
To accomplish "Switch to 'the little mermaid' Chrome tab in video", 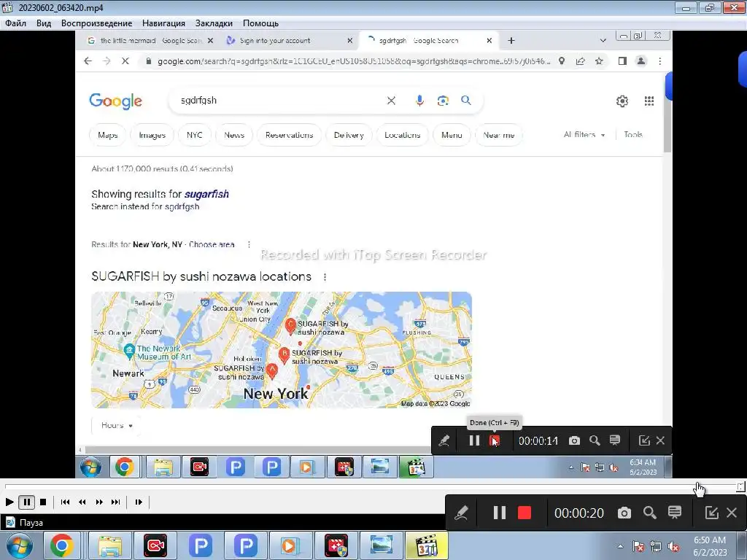I will [x=150, y=41].
